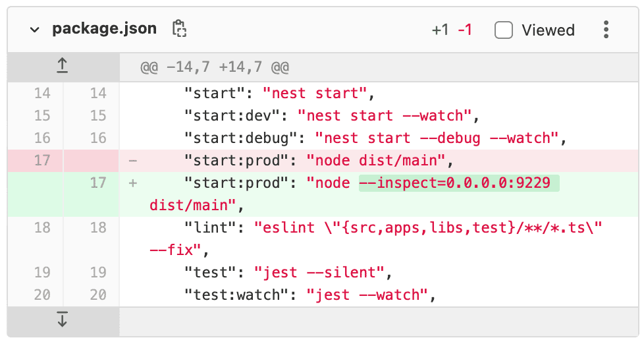The height and width of the screenshot is (344, 644).
Task: Mark package.json as Viewed
Action: (504, 30)
